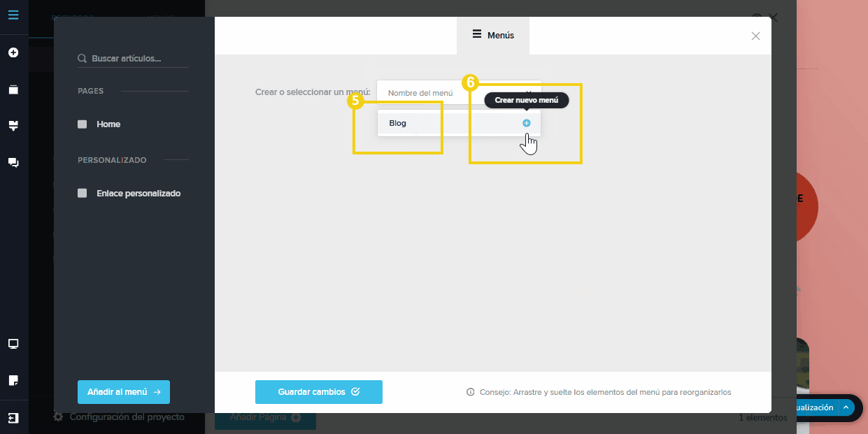Expand the Nombre del menú dropdown
This screenshot has width=868, height=434.
pos(458,93)
